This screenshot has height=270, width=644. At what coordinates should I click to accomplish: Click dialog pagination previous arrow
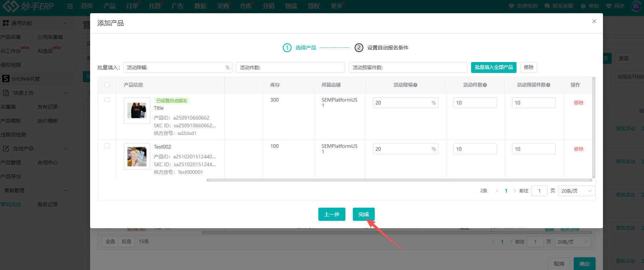pos(497,191)
